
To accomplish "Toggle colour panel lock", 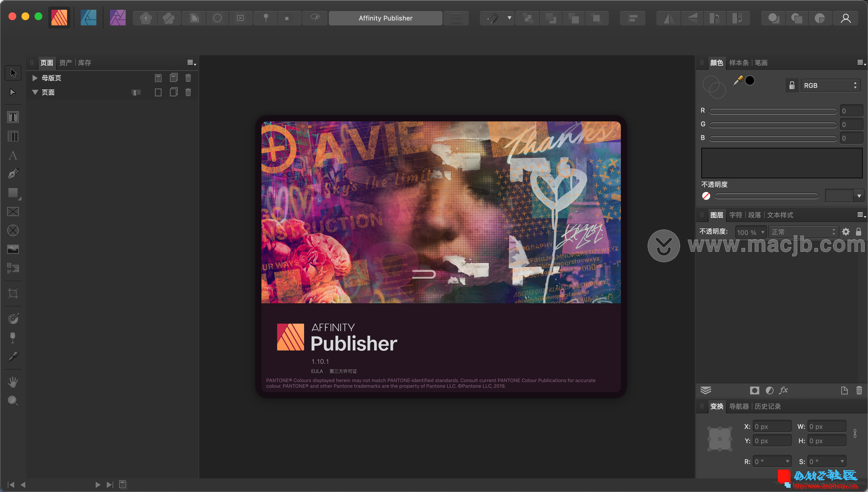I will click(791, 86).
